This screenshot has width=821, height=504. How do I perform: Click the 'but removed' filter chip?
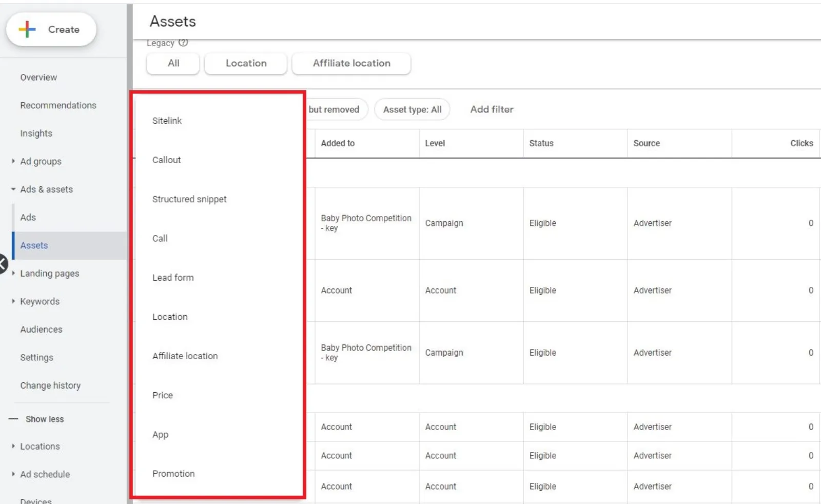[x=337, y=109]
